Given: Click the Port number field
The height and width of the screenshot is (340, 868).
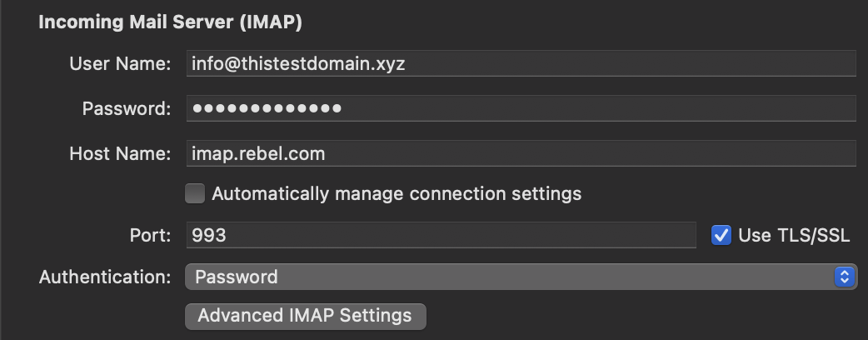Looking at the screenshot, I should coord(441,235).
